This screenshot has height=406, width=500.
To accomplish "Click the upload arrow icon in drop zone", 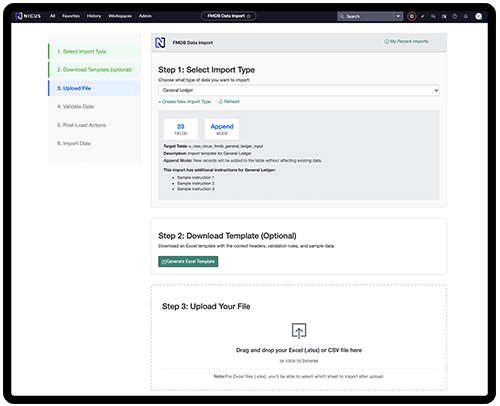I will tap(299, 331).
